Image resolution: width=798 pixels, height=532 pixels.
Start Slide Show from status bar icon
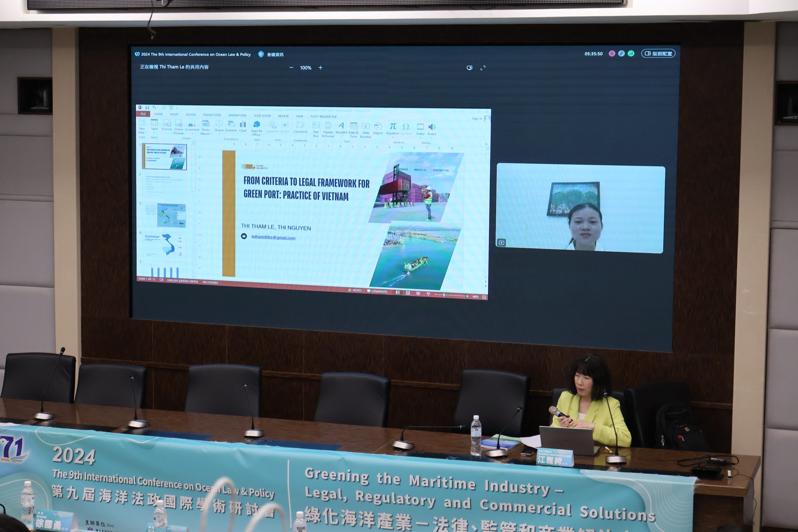coord(428,294)
